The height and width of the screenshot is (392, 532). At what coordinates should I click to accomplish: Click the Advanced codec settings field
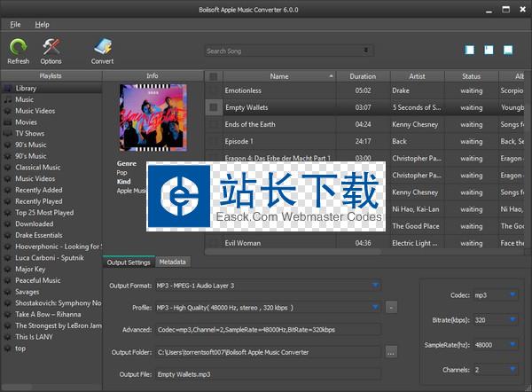pyautogui.click(x=268, y=330)
